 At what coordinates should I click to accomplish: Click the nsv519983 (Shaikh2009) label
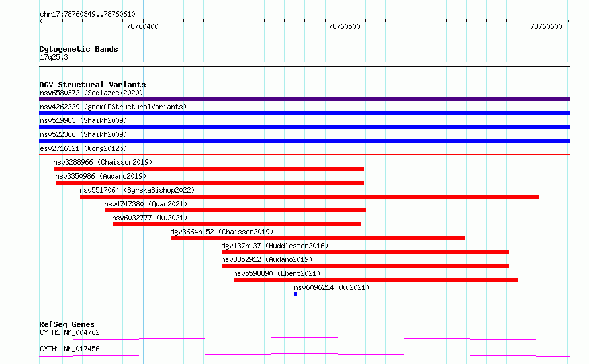[x=83, y=120]
